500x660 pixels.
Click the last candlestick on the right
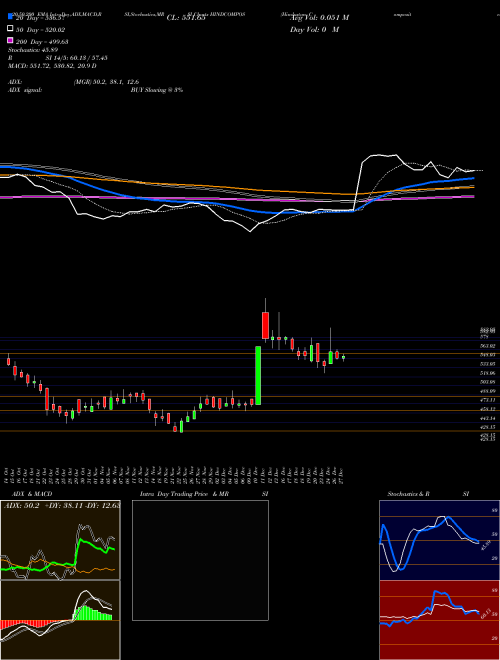pos(343,357)
